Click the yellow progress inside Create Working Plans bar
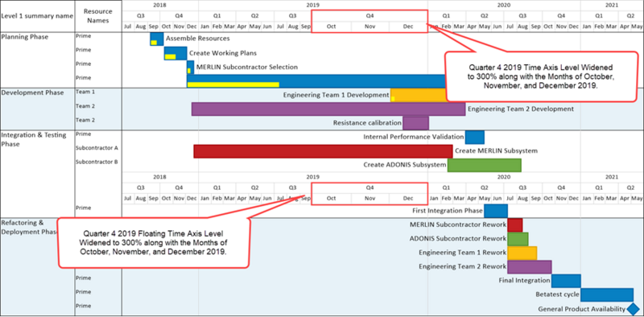 click(170, 57)
